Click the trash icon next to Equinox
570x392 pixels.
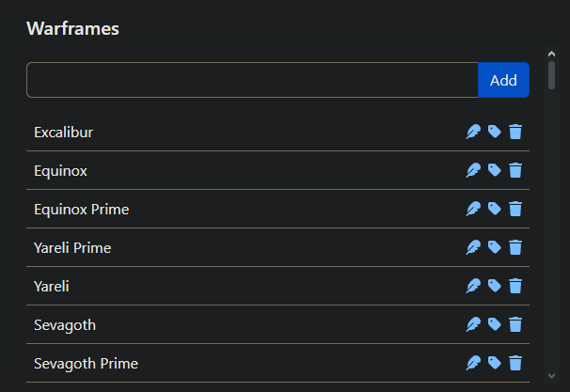tap(515, 170)
